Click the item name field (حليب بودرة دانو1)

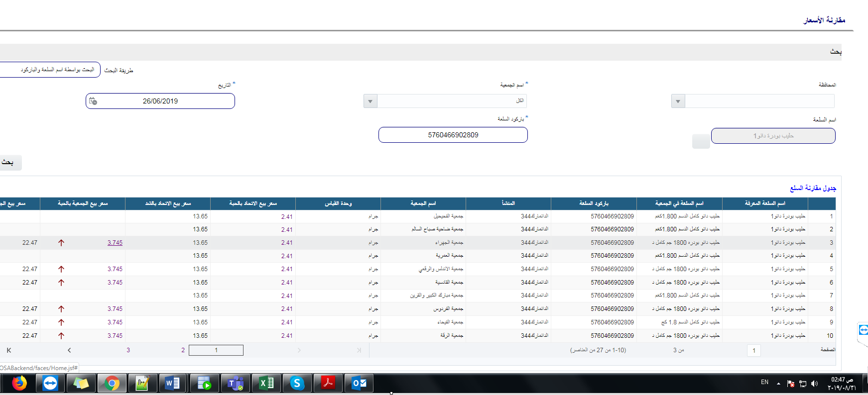[x=773, y=136]
